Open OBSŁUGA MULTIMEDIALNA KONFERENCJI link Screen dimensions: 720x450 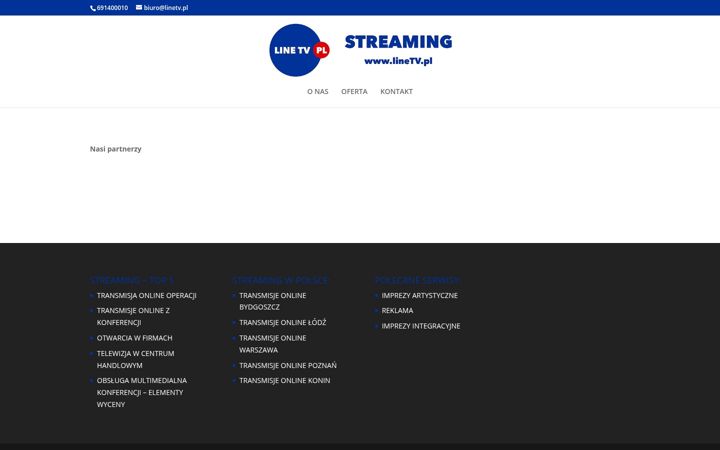point(142,392)
